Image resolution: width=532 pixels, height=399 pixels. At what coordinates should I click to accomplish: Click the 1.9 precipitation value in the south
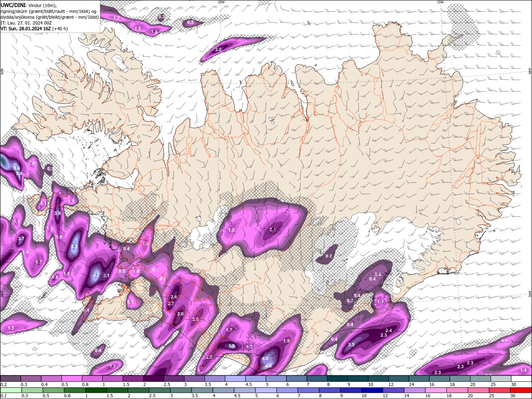286,341
